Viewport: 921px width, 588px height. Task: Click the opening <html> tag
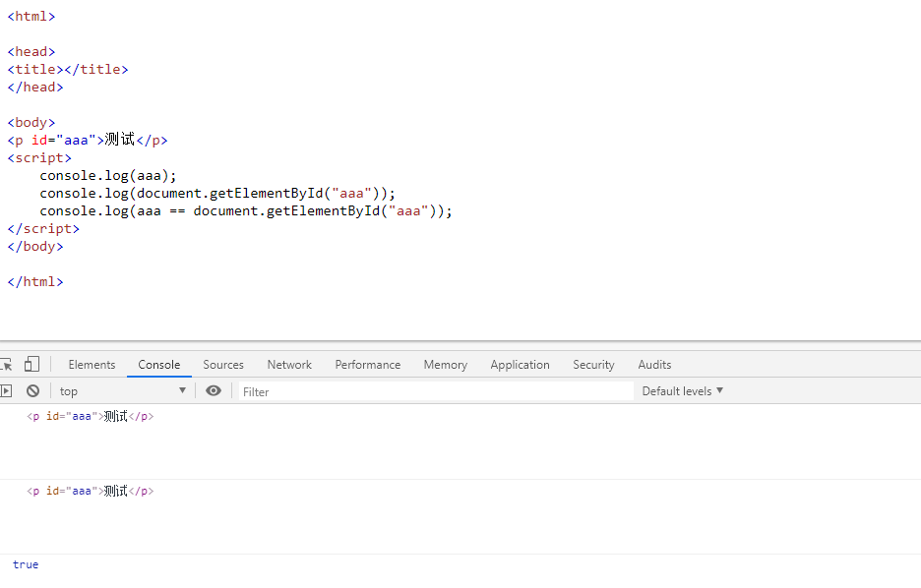point(31,17)
